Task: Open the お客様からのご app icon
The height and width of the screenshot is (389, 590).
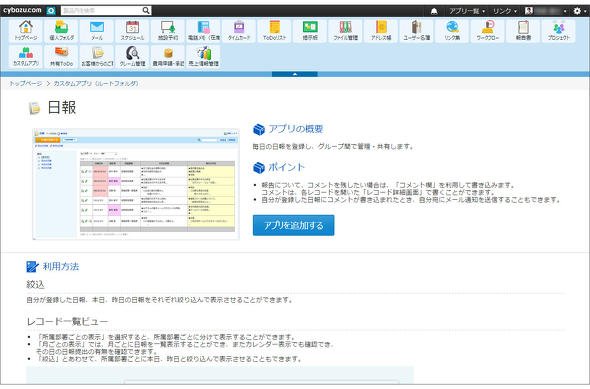Action: (97, 56)
